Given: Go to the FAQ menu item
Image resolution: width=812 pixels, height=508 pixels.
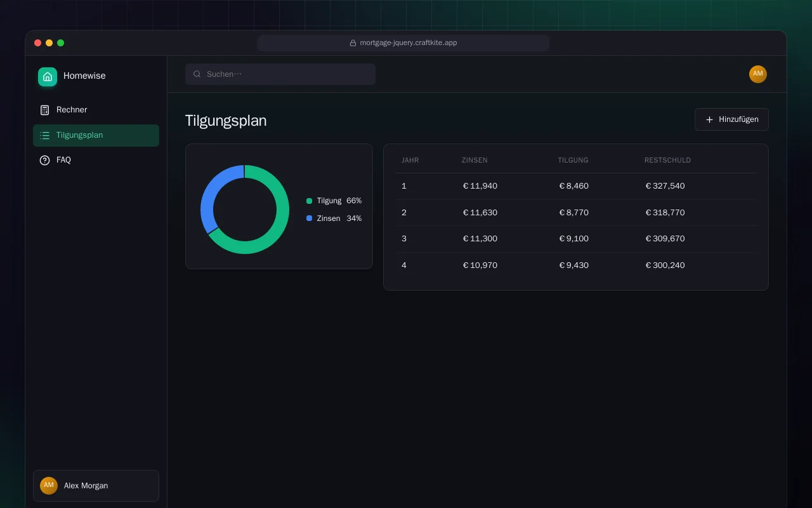Looking at the screenshot, I should (96, 160).
